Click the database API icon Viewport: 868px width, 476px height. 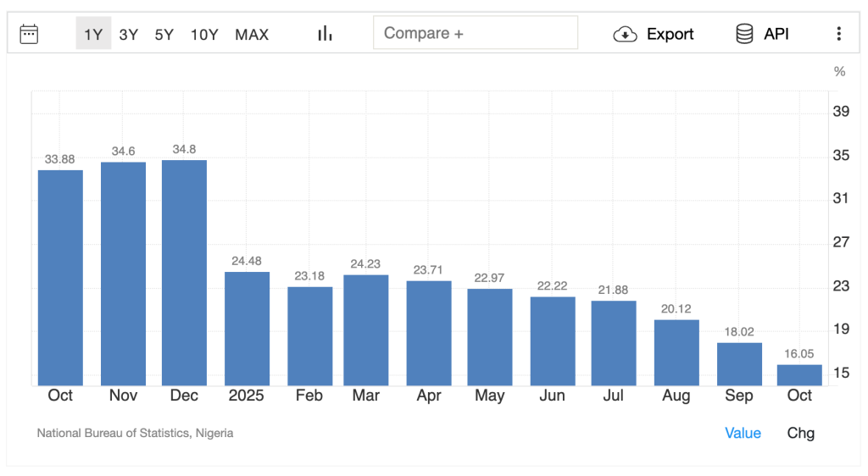[x=744, y=34]
